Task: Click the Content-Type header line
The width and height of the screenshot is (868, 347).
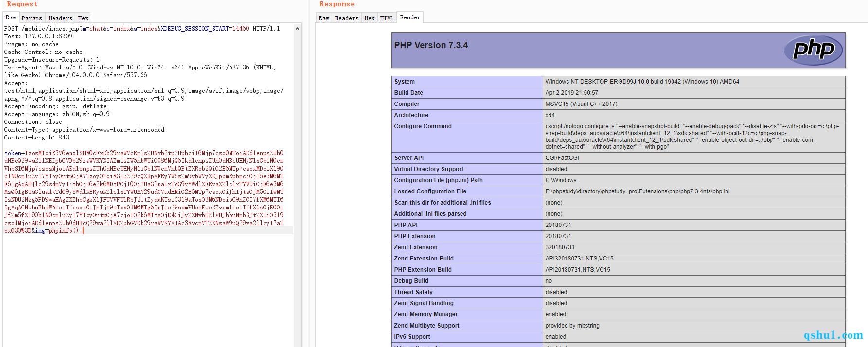Action: [x=85, y=130]
